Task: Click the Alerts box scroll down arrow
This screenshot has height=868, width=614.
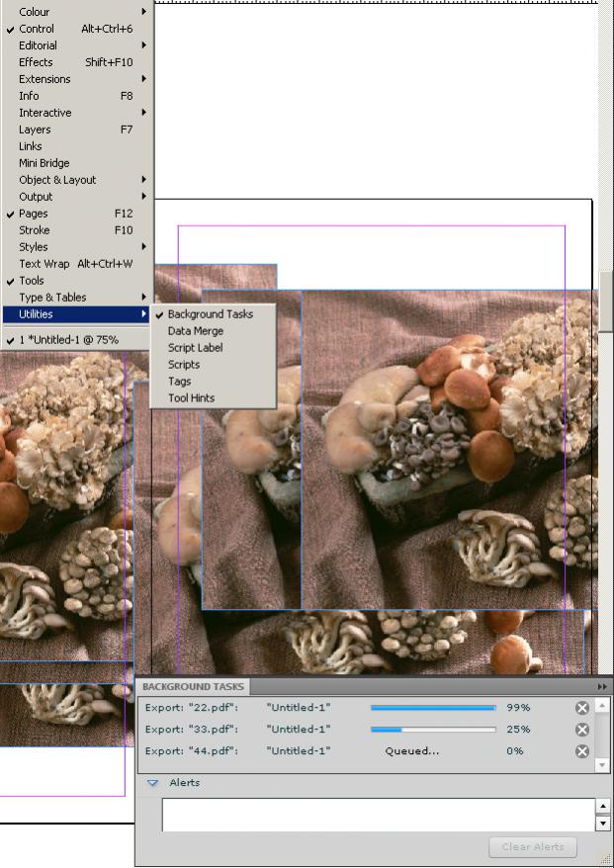Action: 603,824
